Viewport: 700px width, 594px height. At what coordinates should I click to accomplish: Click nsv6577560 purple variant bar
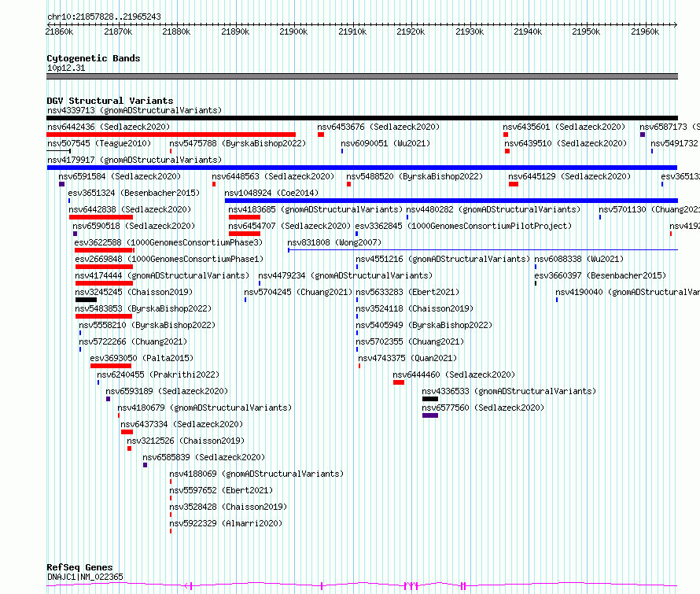[430, 415]
